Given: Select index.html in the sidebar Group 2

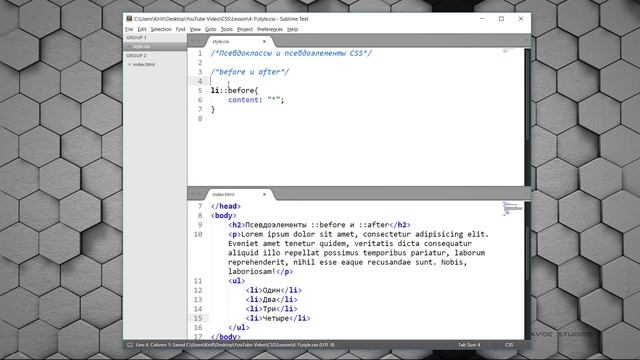Looking at the screenshot, I should (x=155, y=64).
